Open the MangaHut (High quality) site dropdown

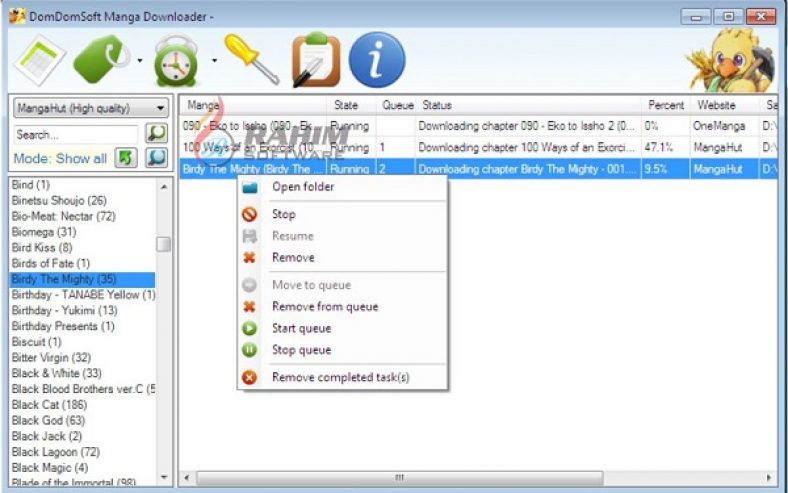[91, 108]
